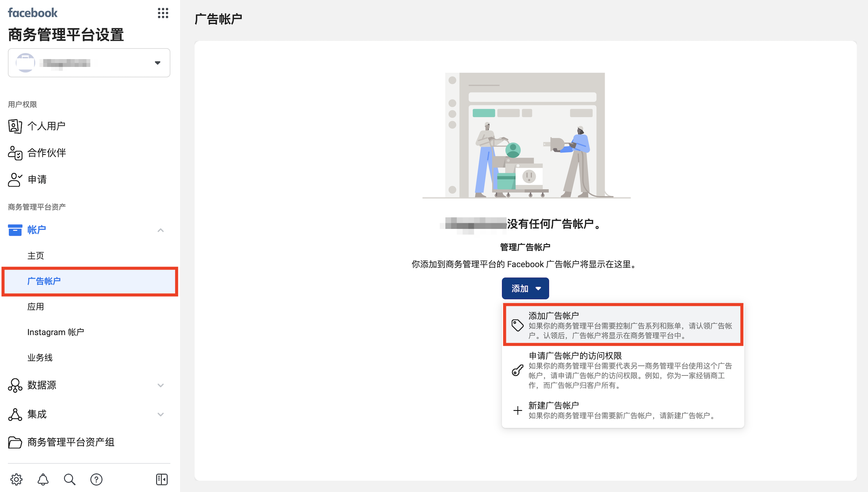Image resolution: width=868 pixels, height=492 pixels.
Task: Open 应用 under 帐户
Action: (36, 307)
